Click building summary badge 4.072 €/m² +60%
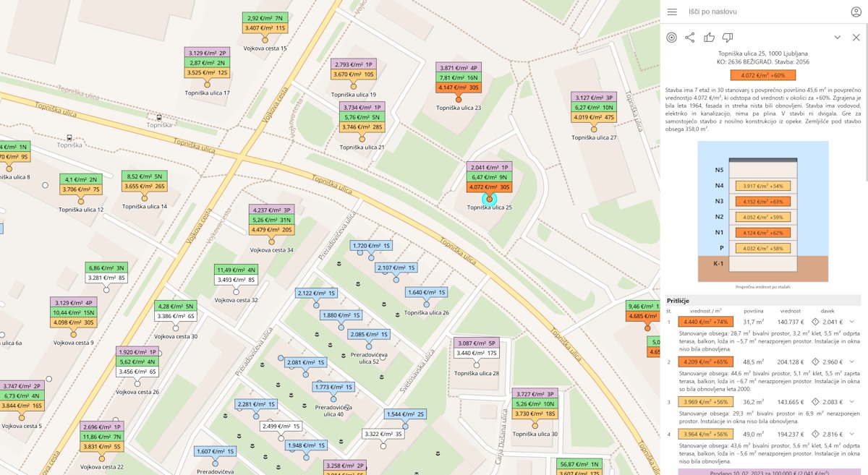The height and width of the screenshot is (475, 868). (762, 74)
